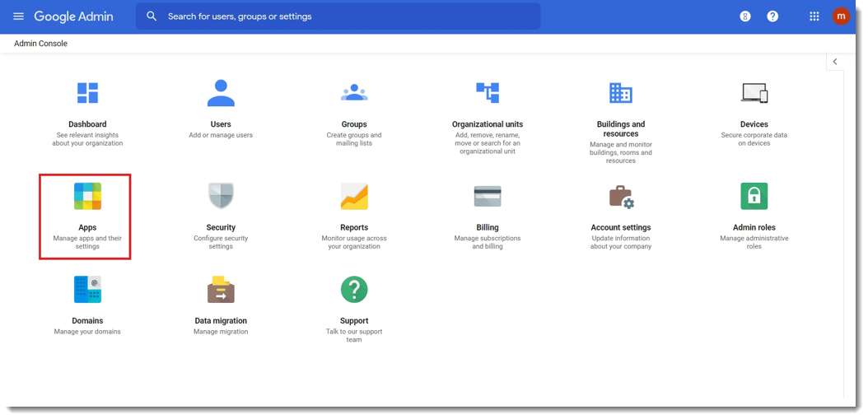Open the Admin roles lock icon
This screenshot has width=868, height=419.
click(754, 196)
